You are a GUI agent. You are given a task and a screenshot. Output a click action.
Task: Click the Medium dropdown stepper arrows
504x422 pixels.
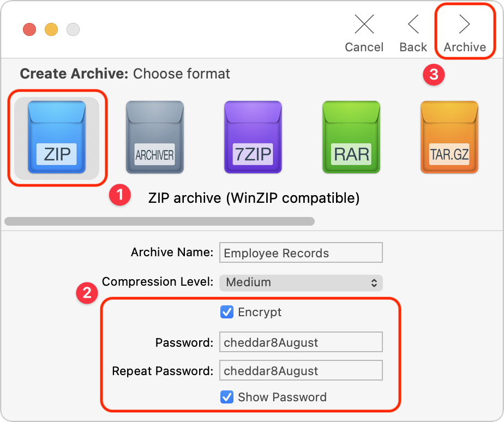click(374, 282)
